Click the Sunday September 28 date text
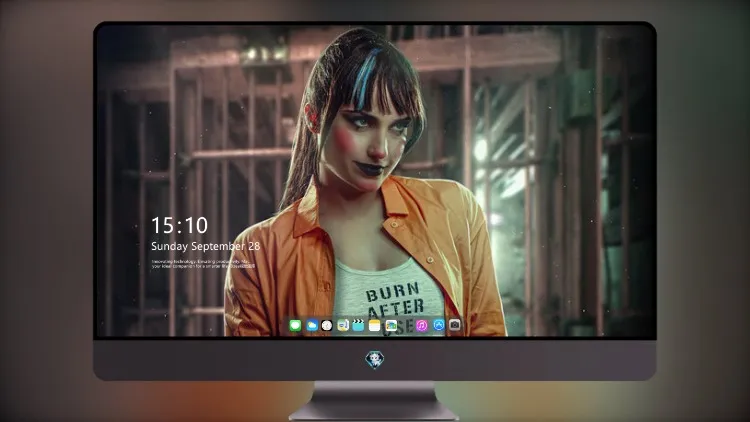The image size is (750, 422). pyautogui.click(x=206, y=246)
